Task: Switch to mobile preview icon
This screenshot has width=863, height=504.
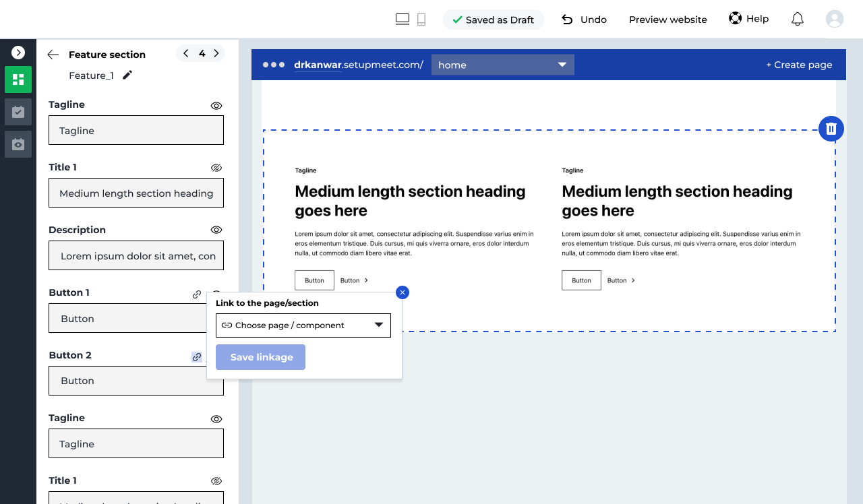Action: (x=421, y=20)
